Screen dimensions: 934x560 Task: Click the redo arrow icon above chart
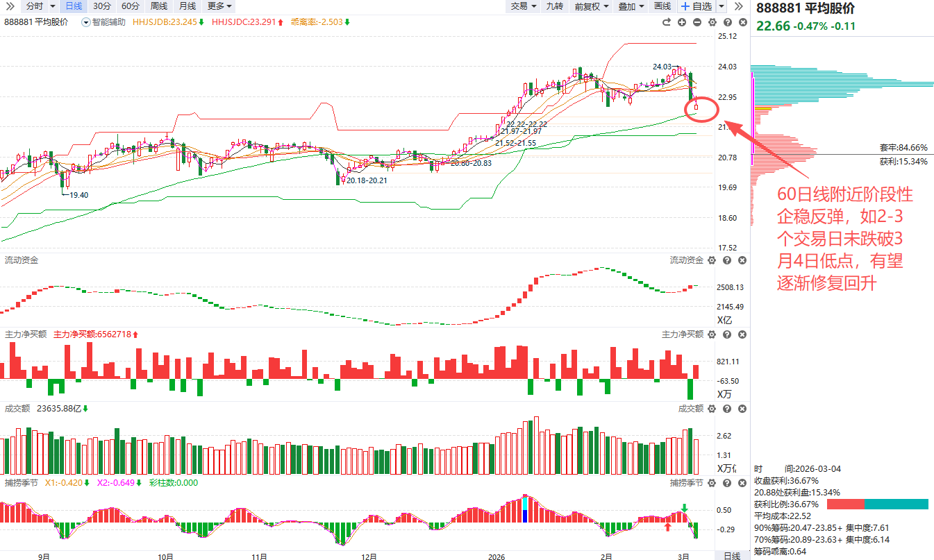pyautogui.click(x=667, y=22)
